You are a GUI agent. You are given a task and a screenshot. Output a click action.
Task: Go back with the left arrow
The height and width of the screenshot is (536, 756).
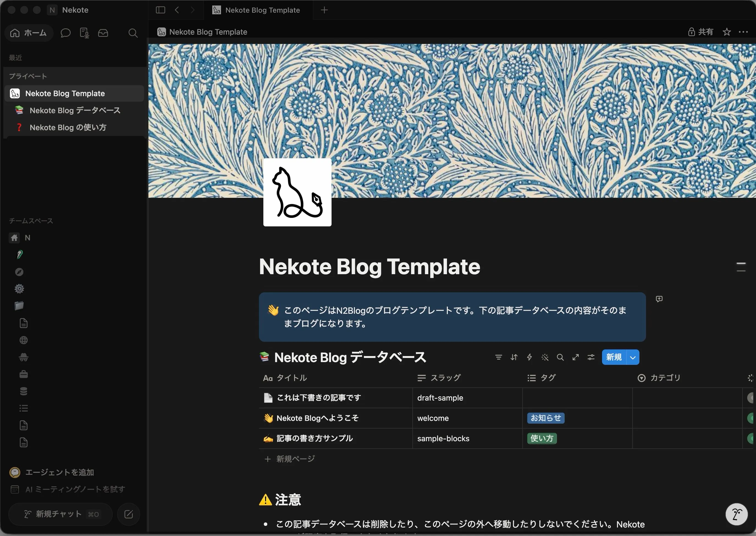177,10
